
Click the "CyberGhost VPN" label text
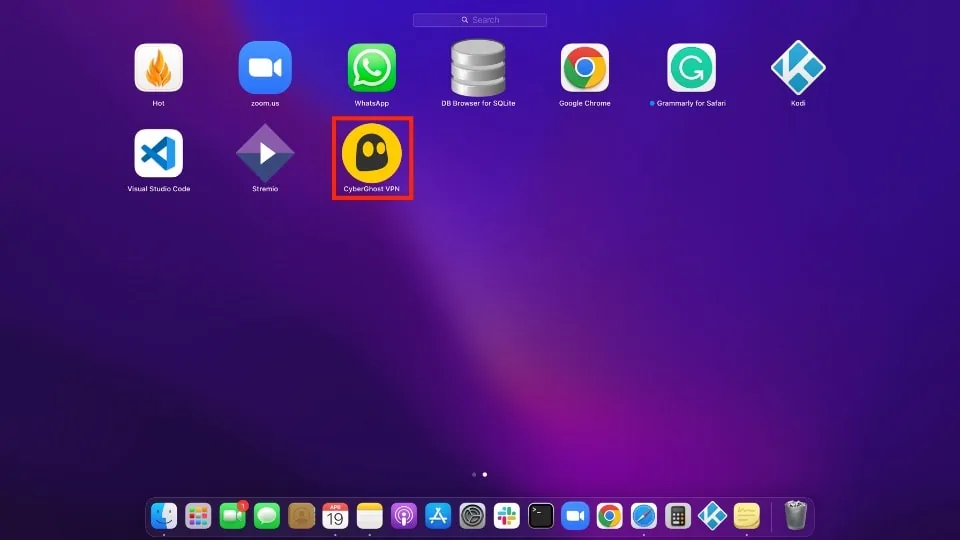[x=372, y=189]
